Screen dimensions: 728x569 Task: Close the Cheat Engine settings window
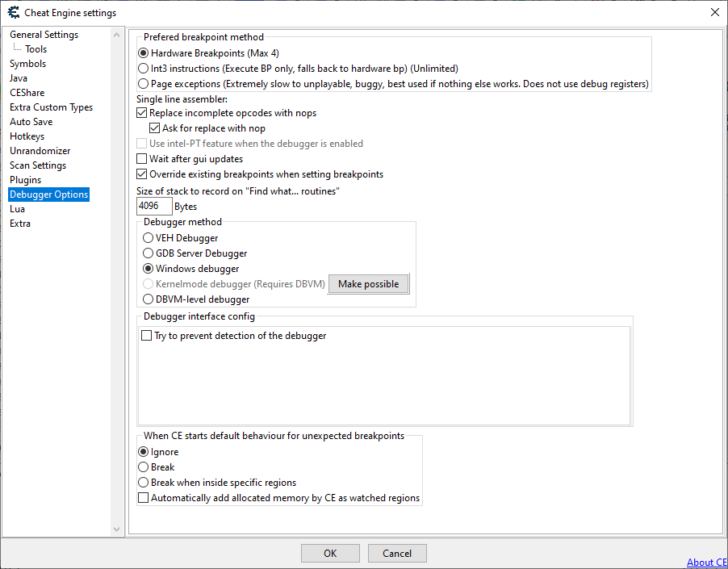[714, 12]
